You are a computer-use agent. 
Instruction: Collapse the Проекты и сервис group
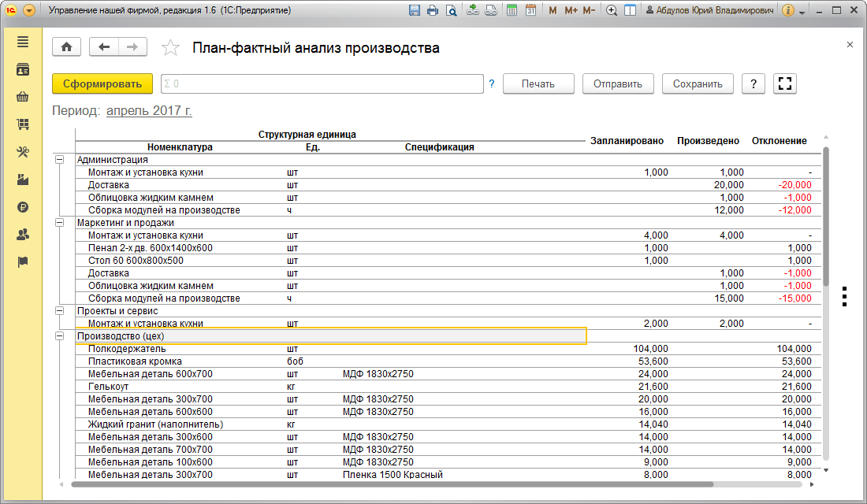[x=60, y=311]
